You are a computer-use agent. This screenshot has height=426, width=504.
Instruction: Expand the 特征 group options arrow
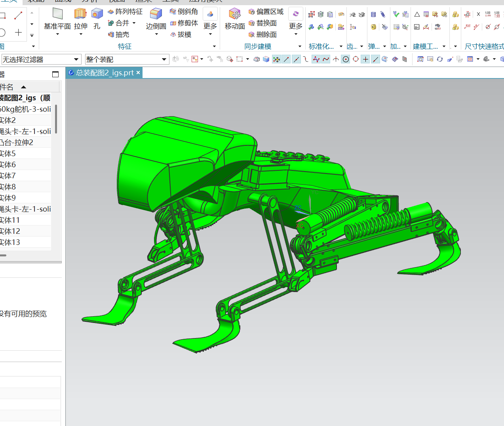pos(214,46)
